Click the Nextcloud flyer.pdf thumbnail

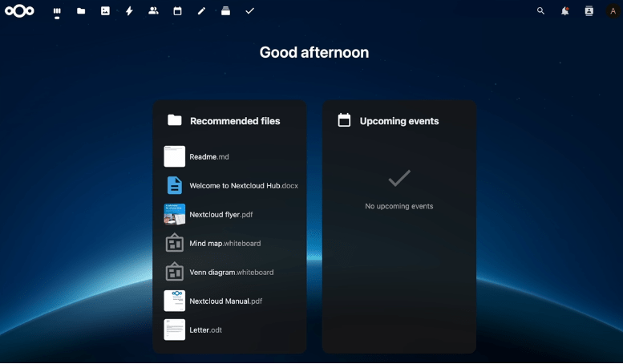(x=174, y=214)
